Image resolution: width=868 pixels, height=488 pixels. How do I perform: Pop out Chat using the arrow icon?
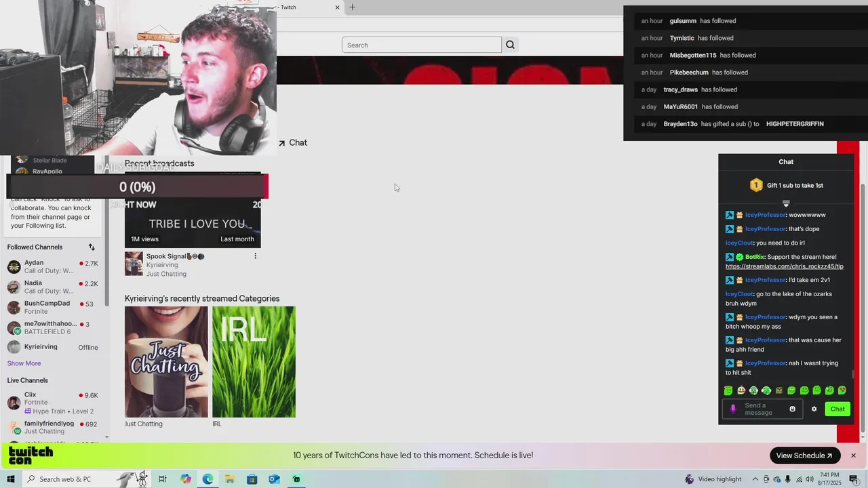[282, 143]
